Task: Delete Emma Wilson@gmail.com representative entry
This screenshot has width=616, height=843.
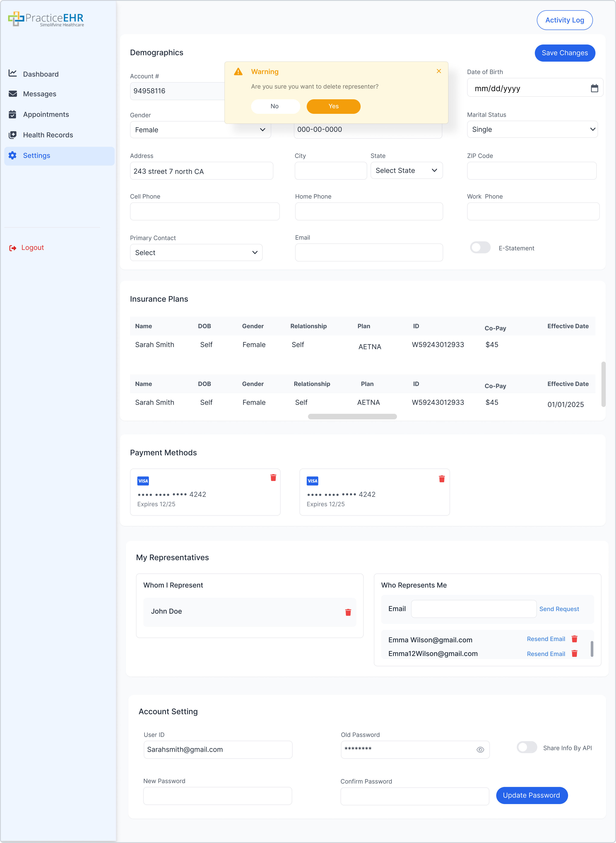Action: pos(574,639)
